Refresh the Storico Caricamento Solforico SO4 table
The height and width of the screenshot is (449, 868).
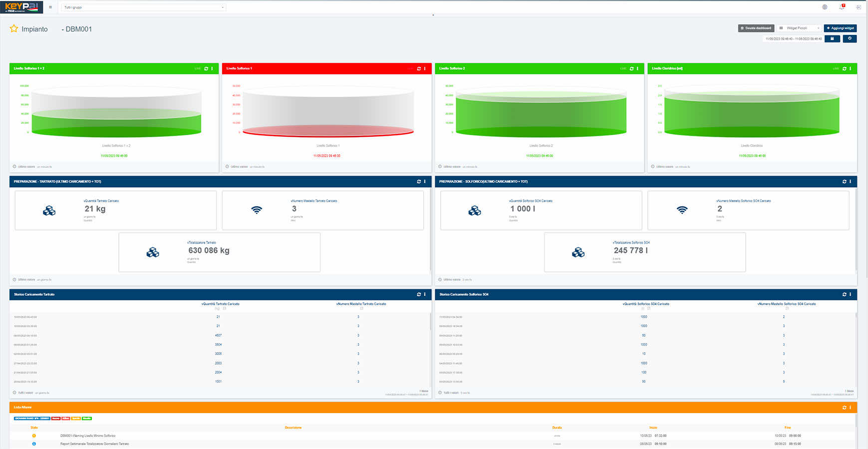pyautogui.click(x=844, y=294)
